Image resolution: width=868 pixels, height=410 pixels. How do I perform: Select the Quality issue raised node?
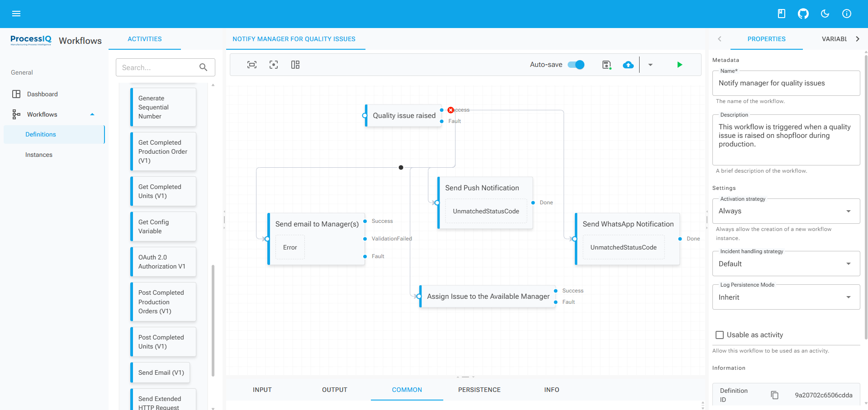(x=403, y=116)
